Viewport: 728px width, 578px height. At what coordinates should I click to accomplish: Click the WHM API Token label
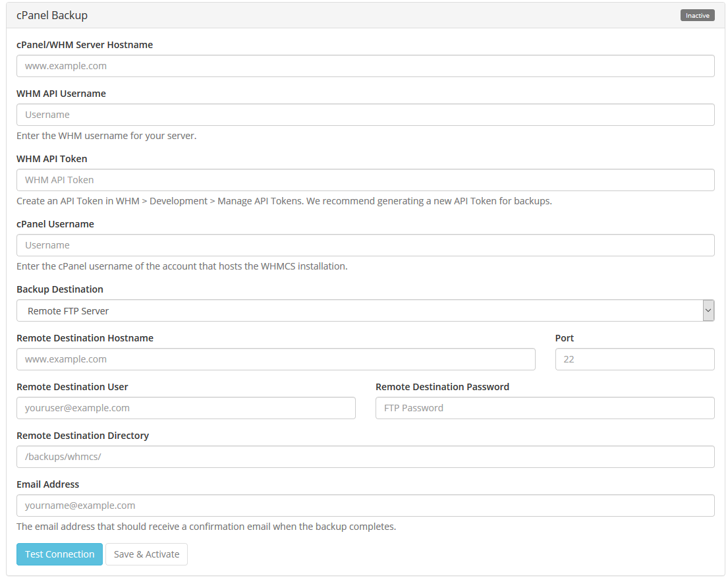(52, 159)
